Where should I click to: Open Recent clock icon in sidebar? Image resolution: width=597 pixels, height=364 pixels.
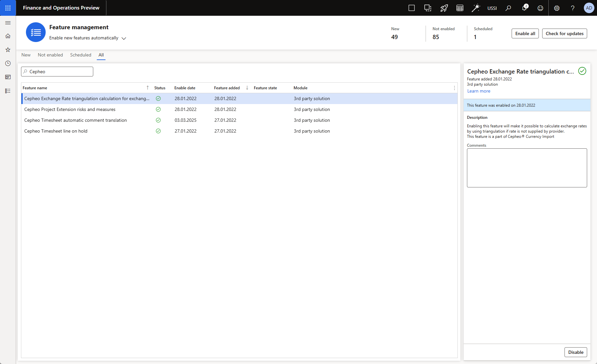(8, 63)
